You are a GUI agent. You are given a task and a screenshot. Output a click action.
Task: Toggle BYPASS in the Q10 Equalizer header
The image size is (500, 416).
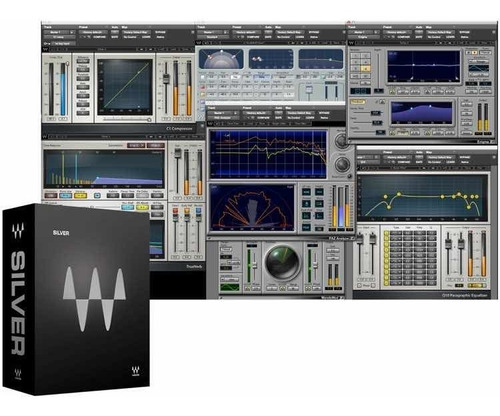[464, 157]
